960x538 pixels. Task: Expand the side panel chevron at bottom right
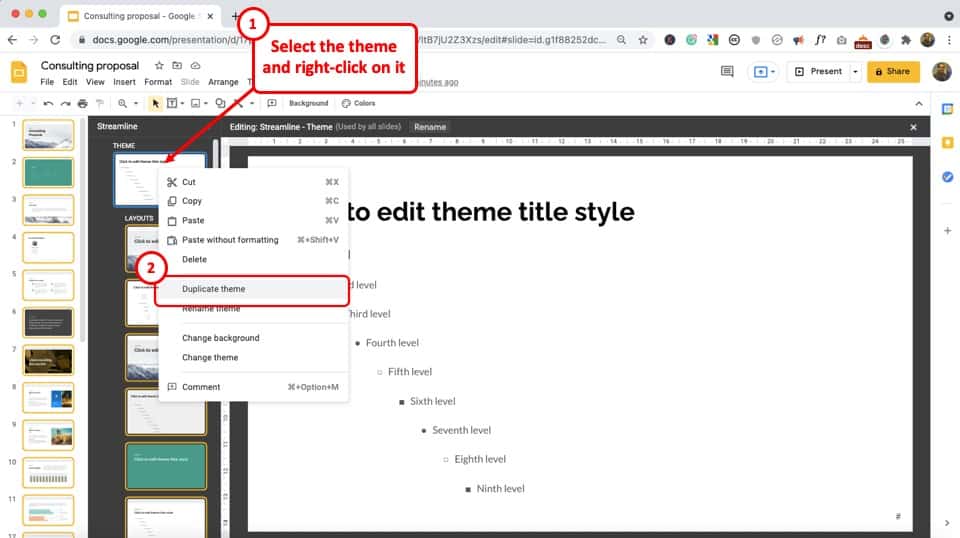[x=947, y=523]
